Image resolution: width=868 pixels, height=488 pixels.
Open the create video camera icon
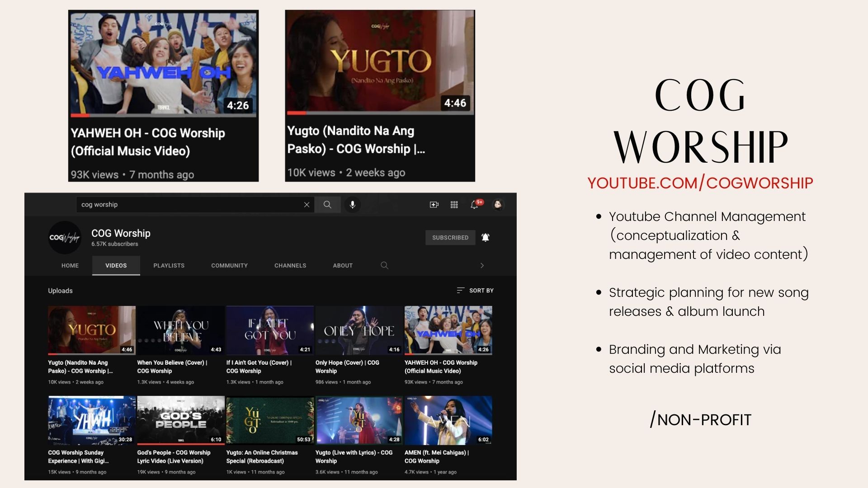coord(434,205)
